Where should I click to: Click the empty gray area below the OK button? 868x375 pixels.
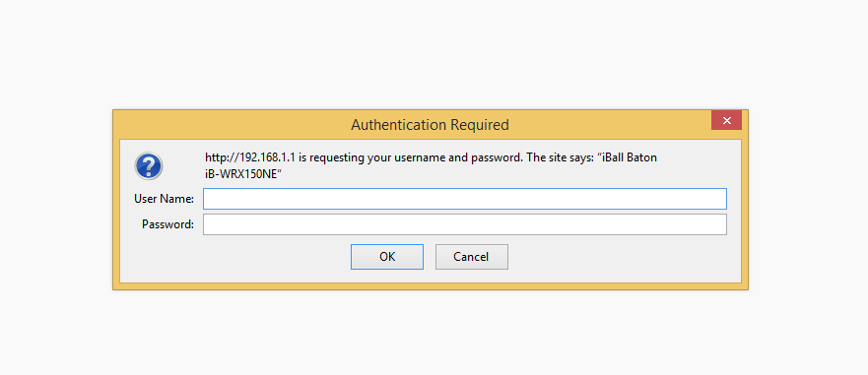(387, 276)
